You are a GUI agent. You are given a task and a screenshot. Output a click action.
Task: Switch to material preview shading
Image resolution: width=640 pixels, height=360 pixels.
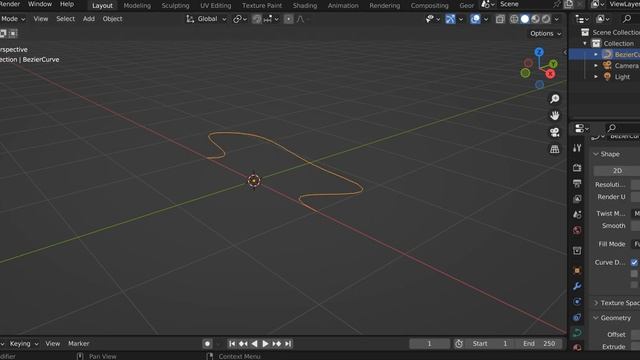coord(536,19)
